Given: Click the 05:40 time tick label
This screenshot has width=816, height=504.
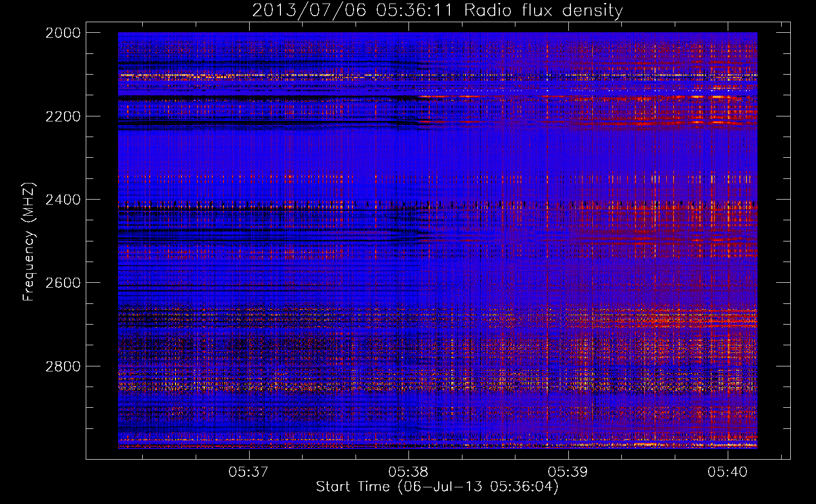Looking at the screenshot, I should [x=727, y=472].
